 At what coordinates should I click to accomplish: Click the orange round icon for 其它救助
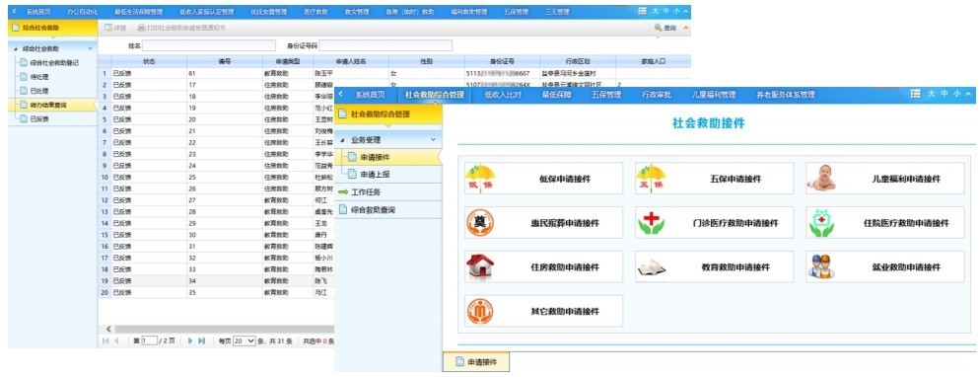click(480, 311)
